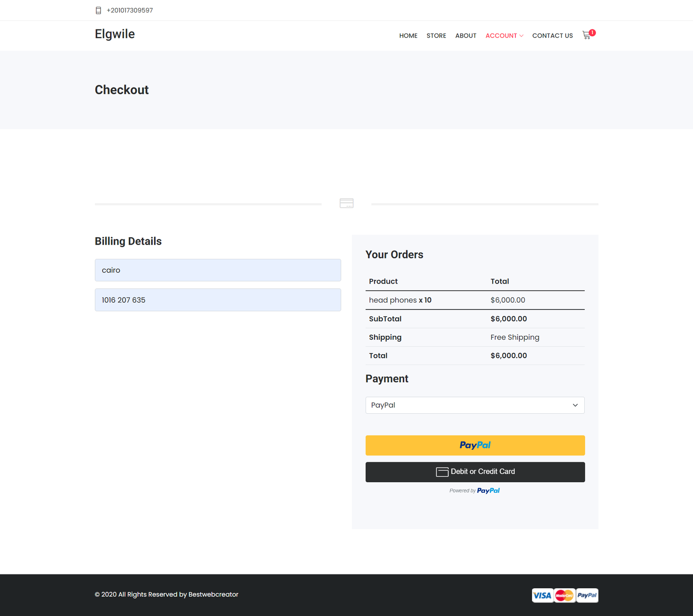This screenshot has width=693, height=616.
Task: Click the Visa card logo in footer
Action: click(x=542, y=595)
